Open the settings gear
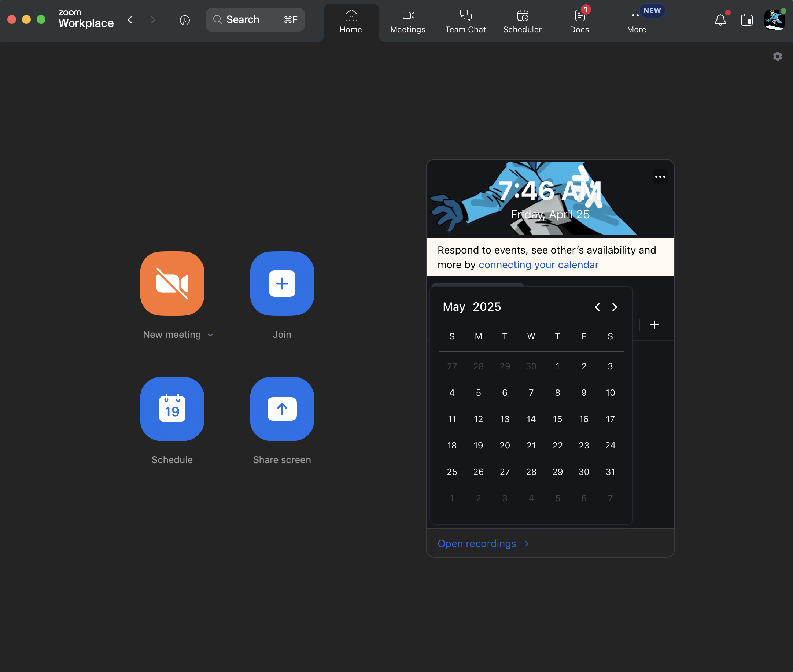793x672 pixels. click(777, 56)
